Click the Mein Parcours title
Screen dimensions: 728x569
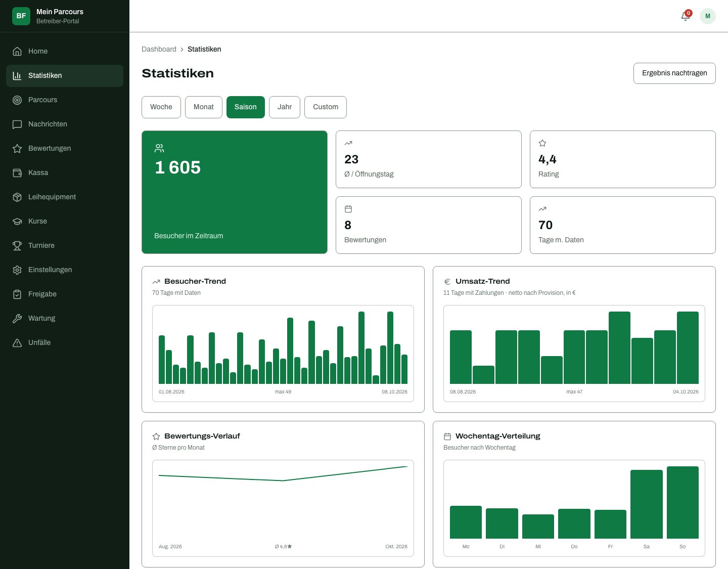60,12
